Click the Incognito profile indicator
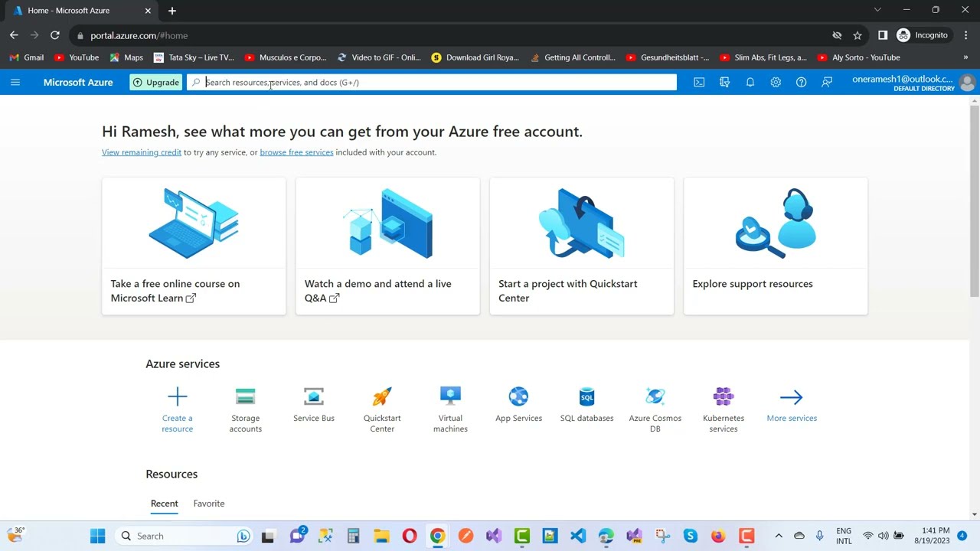The height and width of the screenshot is (551, 980). [x=923, y=35]
